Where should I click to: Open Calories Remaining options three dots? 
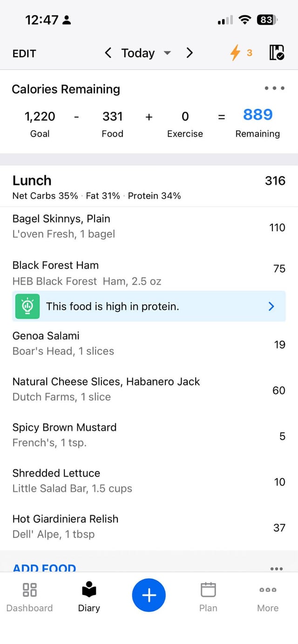point(274,88)
